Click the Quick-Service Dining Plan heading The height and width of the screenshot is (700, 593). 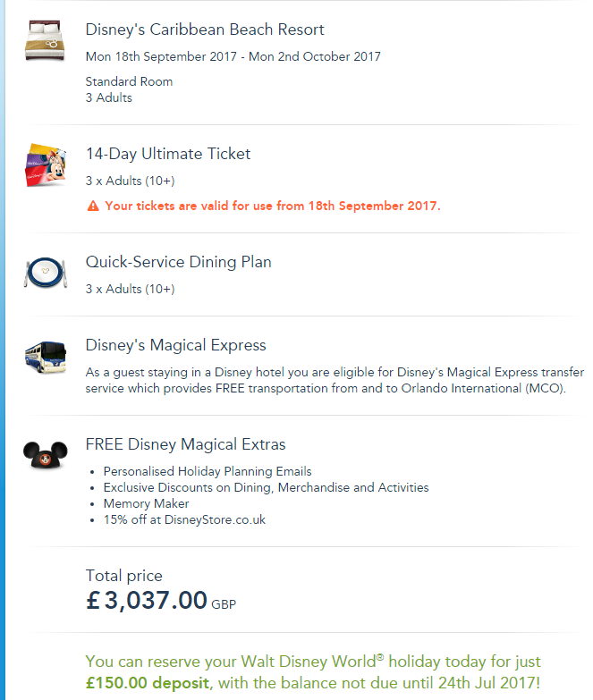click(178, 262)
